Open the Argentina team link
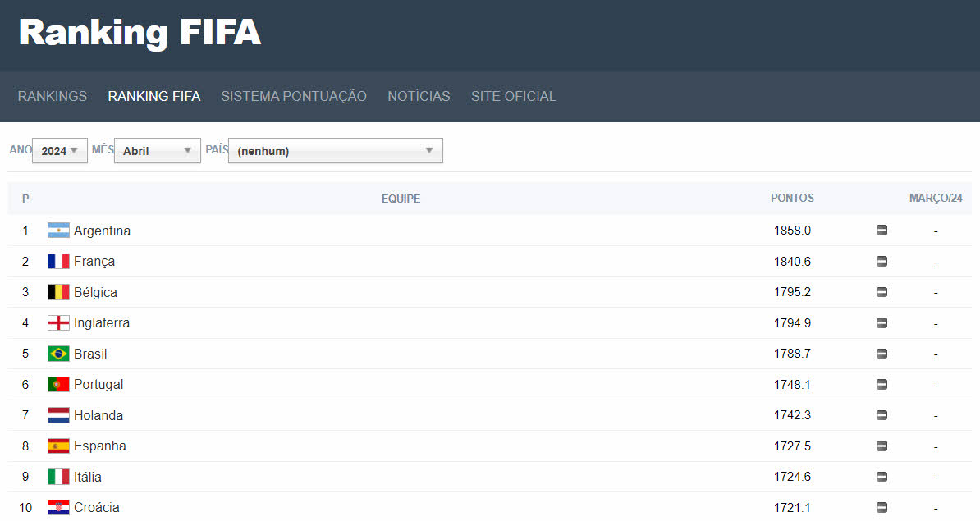The height and width of the screenshot is (521, 980). pos(102,231)
